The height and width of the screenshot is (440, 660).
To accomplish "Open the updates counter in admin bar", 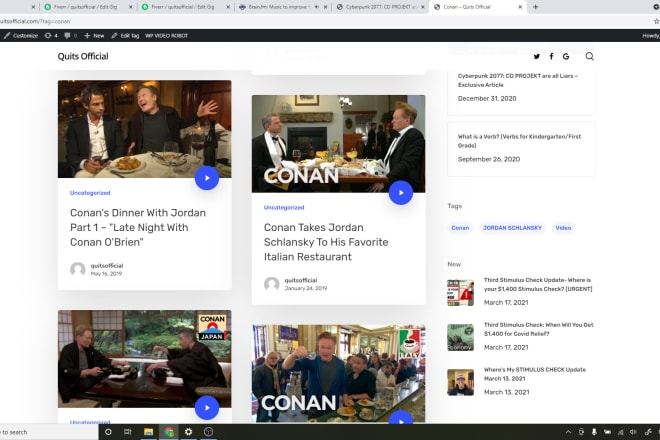I will pyautogui.click(x=51, y=36).
